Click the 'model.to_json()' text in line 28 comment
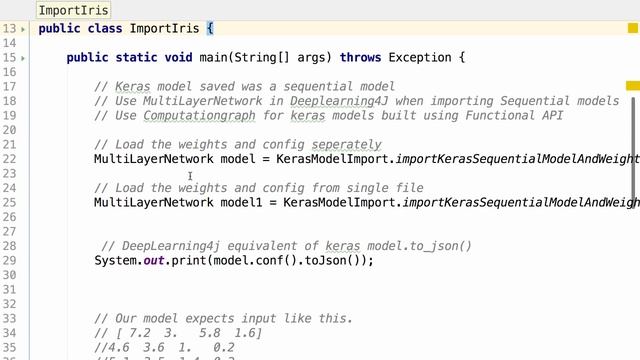Viewport: 640px width, 360px height. point(419,246)
